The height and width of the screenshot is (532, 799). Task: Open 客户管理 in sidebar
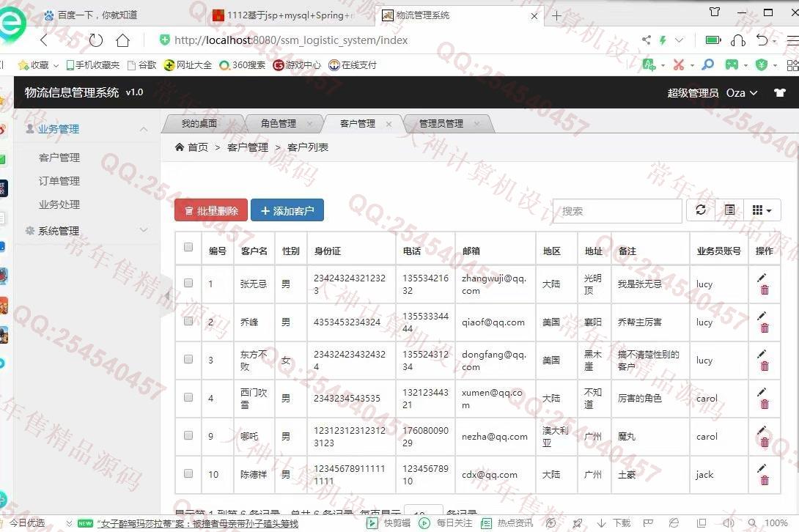(59, 158)
